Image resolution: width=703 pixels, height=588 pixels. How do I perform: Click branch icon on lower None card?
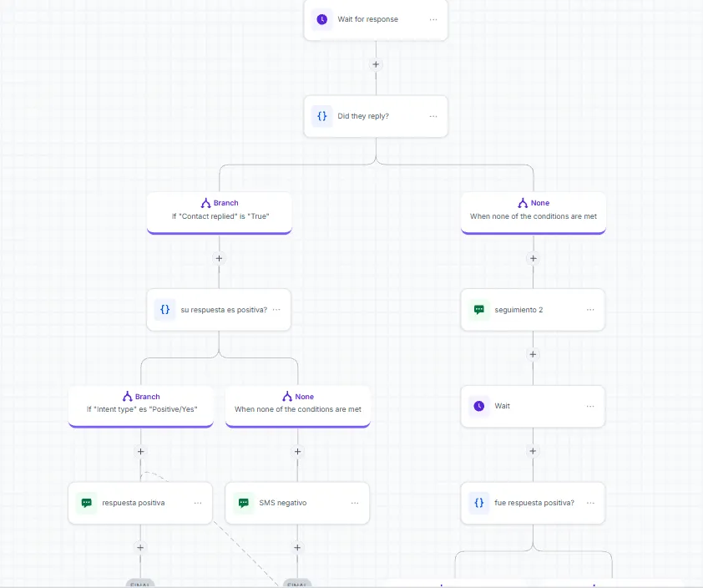[x=287, y=397]
